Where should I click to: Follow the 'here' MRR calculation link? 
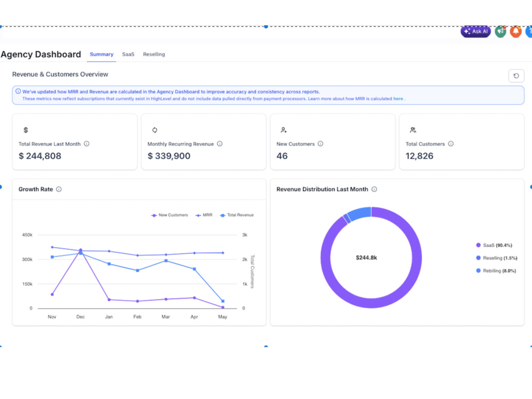(398, 99)
